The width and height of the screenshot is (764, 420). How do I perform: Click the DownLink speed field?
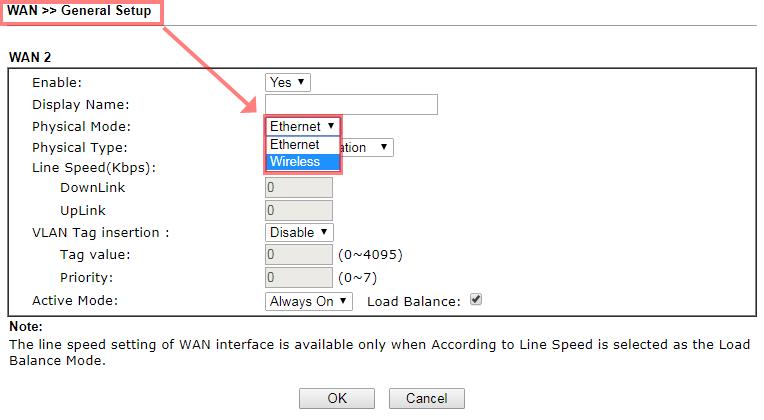coord(299,187)
